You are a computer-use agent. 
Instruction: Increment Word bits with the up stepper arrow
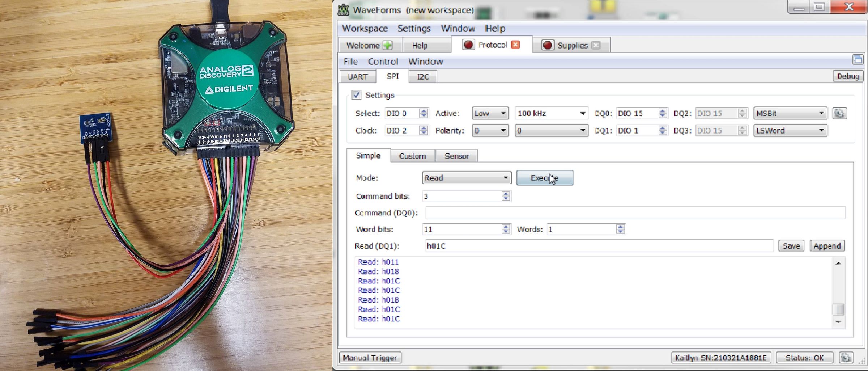pos(505,227)
